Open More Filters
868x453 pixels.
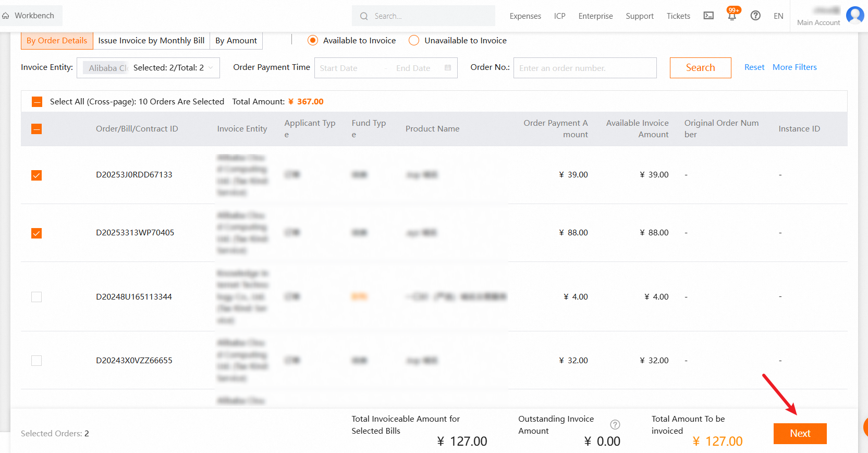tap(794, 67)
